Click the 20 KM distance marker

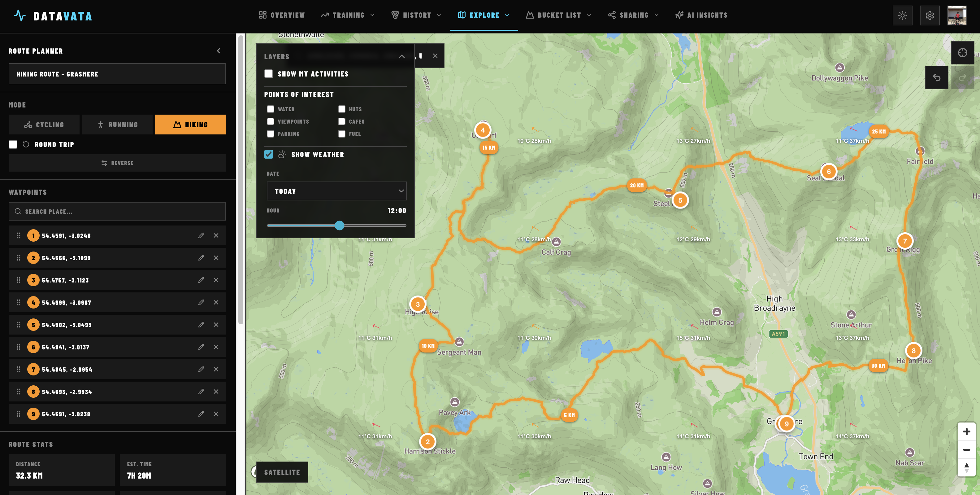[x=636, y=186]
